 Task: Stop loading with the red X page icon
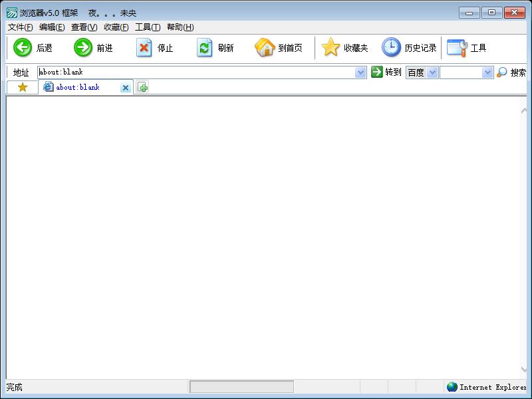click(x=144, y=47)
